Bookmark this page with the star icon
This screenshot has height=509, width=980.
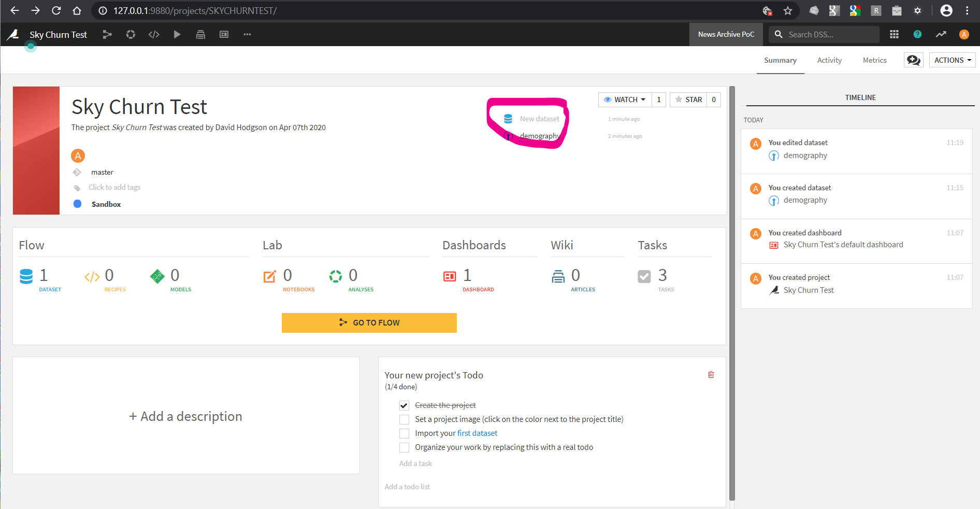click(x=788, y=10)
